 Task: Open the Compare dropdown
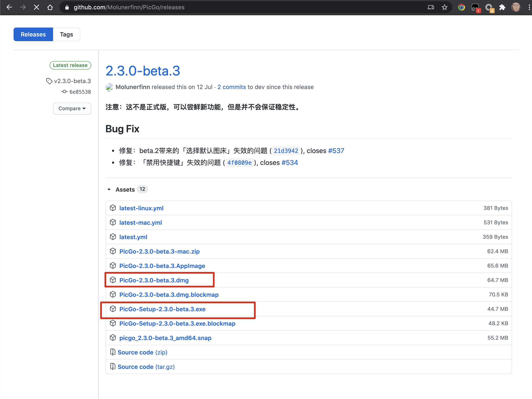pyautogui.click(x=72, y=108)
